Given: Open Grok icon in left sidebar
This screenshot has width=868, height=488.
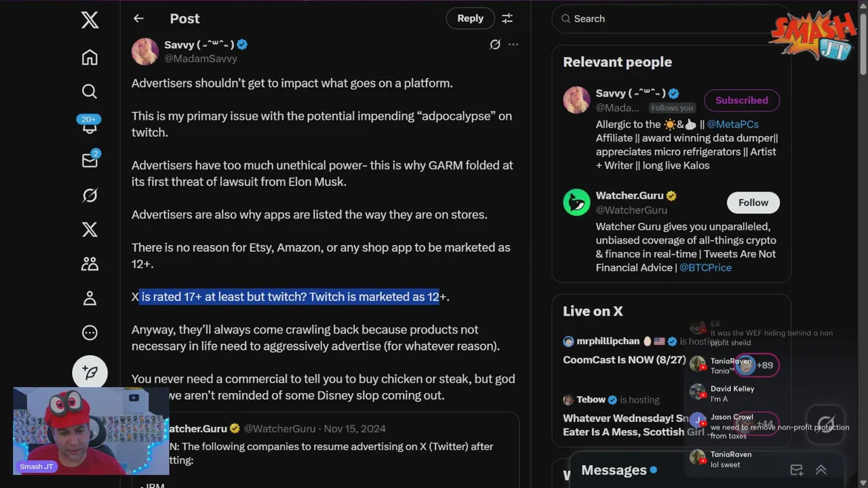Looking at the screenshot, I should (90, 195).
